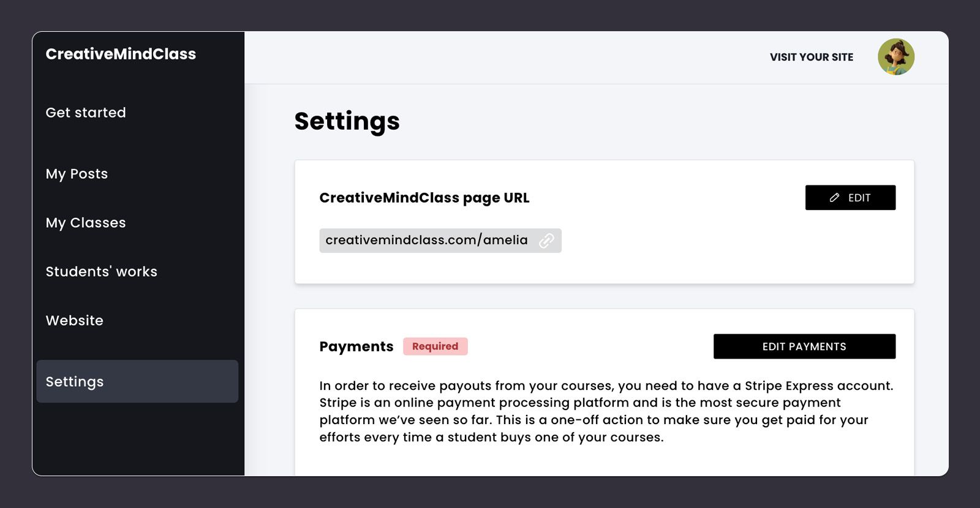Image resolution: width=980 pixels, height=508 pixels.
Task: Click the pencil edit icon
Action: [834, 197]
